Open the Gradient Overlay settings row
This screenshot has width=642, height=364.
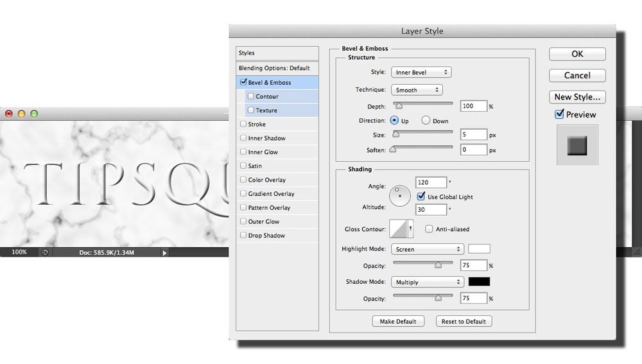(277, 194)
